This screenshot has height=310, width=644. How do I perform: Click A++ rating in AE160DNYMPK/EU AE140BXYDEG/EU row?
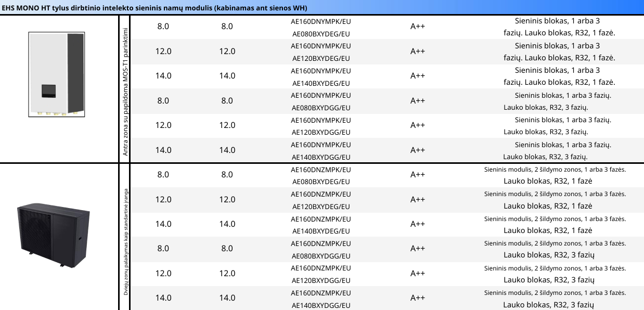pos(418,76)
